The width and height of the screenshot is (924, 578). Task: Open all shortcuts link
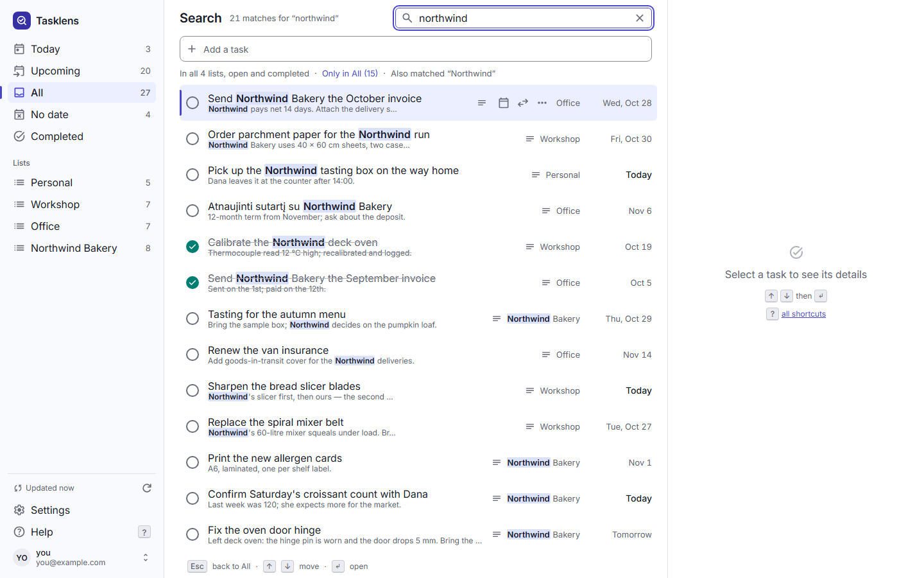(803, 314)
